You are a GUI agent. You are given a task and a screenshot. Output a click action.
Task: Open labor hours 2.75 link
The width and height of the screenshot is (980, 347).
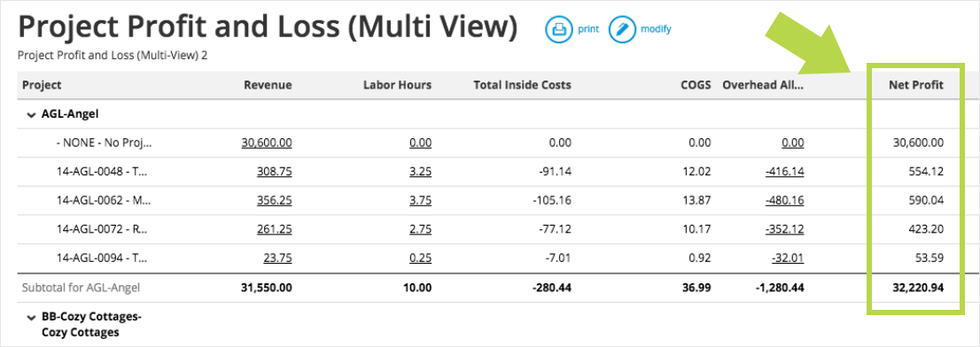(x=421, y=228)
